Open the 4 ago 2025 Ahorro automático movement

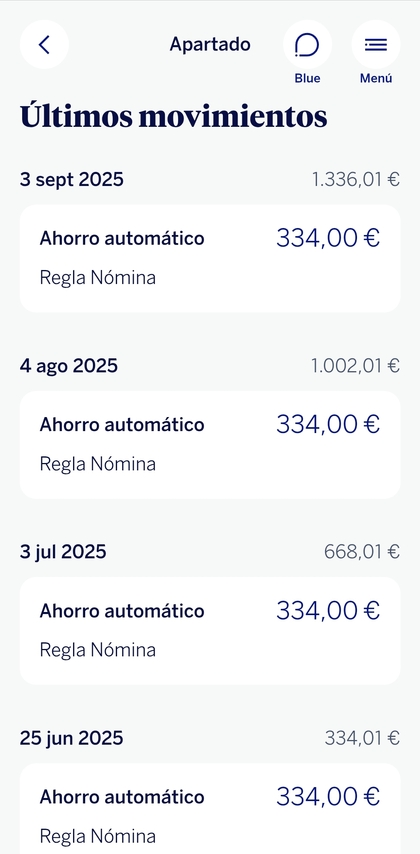[x=210, y=444]
